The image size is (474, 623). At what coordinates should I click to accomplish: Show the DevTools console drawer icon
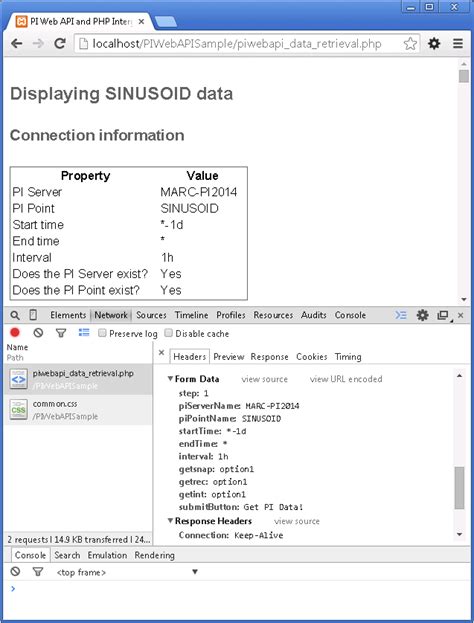pyautogui.click(x=400, y=315)
